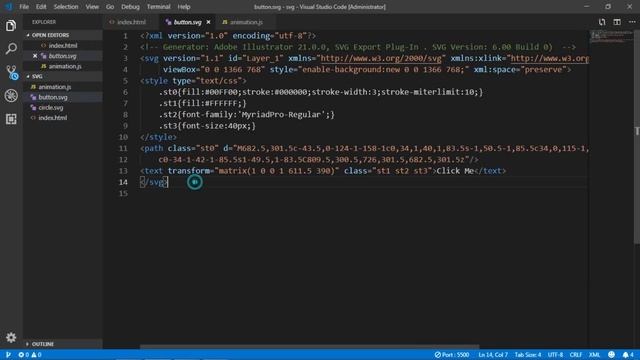Click the Explorer panel title
640x360 pixels.
[x=44, y=22]
